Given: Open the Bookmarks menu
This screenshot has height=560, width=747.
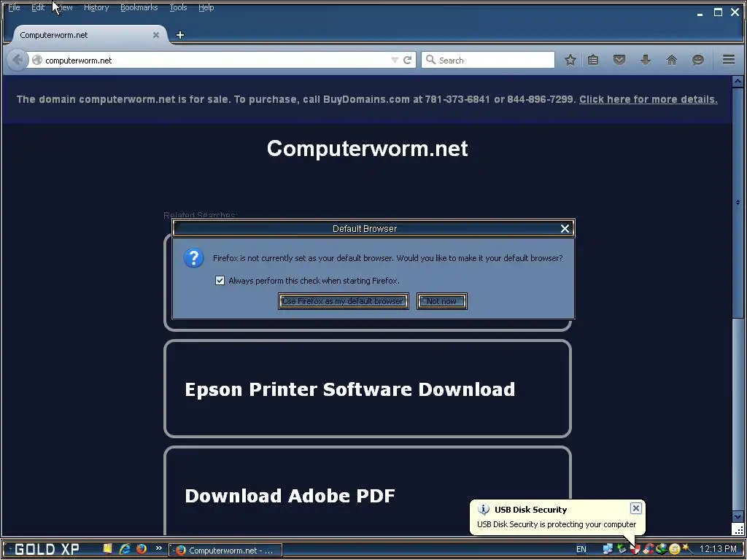Looking at the screenshot, I should tap(139, 7).
